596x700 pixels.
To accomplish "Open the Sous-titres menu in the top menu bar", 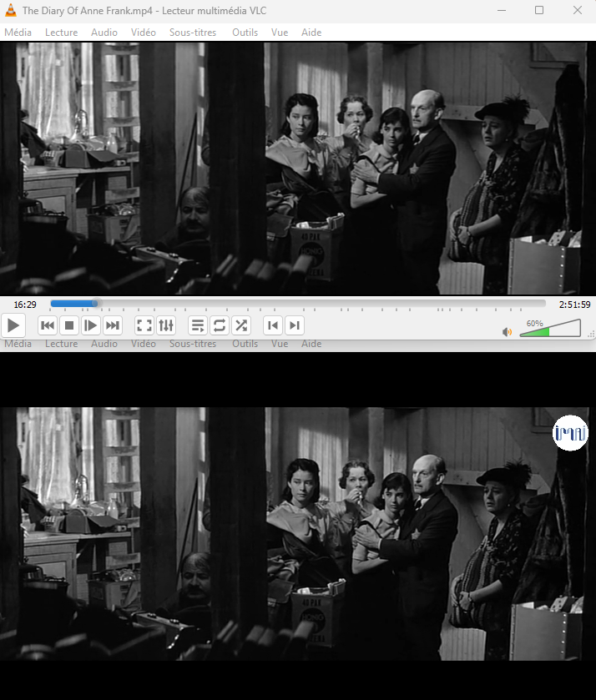I will pyautogui.click(x=193, y=33).
